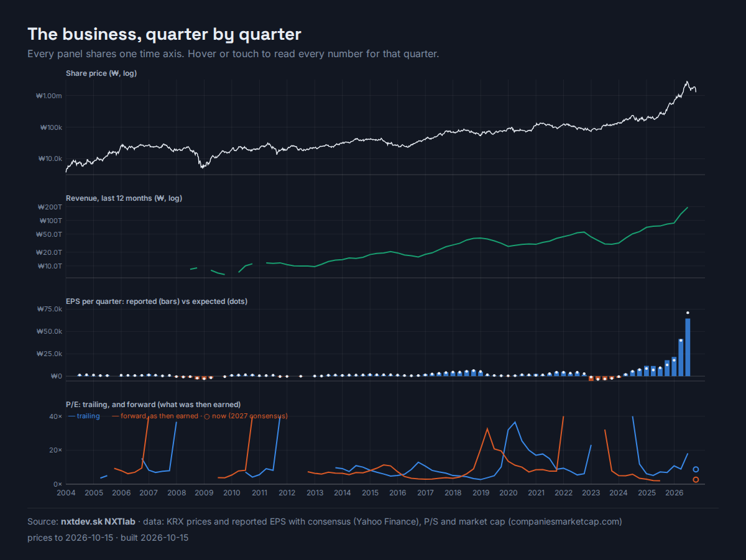The width and height of the screenshot is (746, 560).
Task: Click the 2004 tick on the time axis
Action: [x=66, y=493]
